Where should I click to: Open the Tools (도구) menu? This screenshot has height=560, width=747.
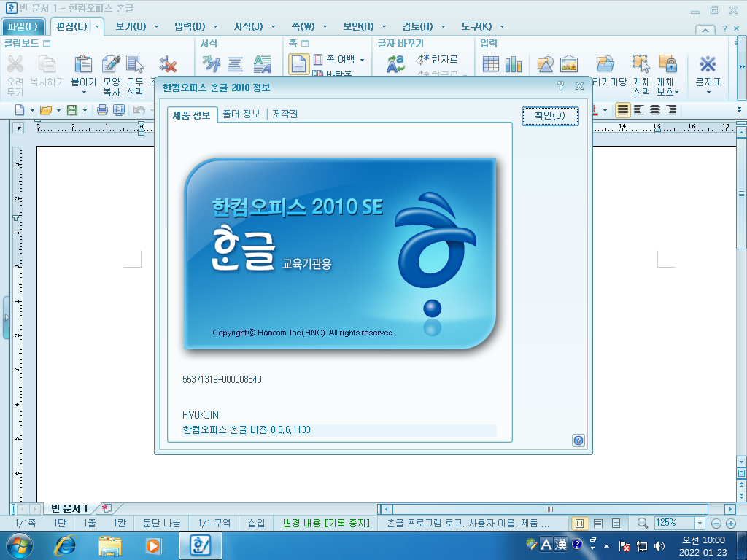tap(476, 27)
